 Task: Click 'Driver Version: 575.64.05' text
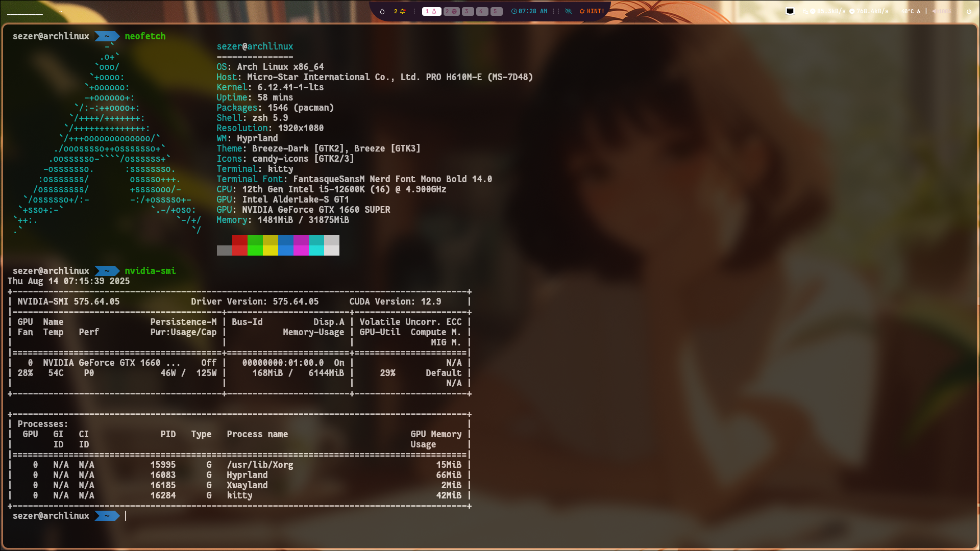click(255, 302)
